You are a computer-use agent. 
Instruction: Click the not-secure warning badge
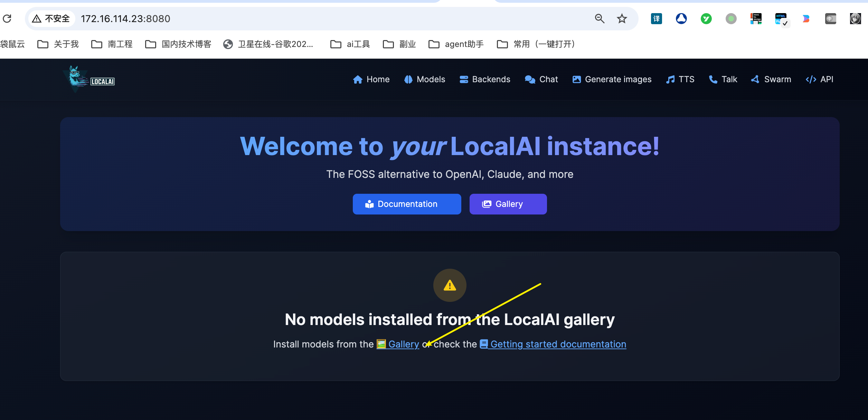pyautogui.click(x=51, y=19)
